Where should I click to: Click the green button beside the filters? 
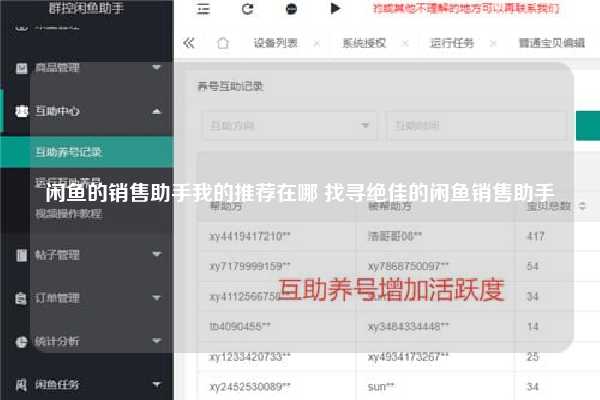pyautogui.click(x=588, y=126)
